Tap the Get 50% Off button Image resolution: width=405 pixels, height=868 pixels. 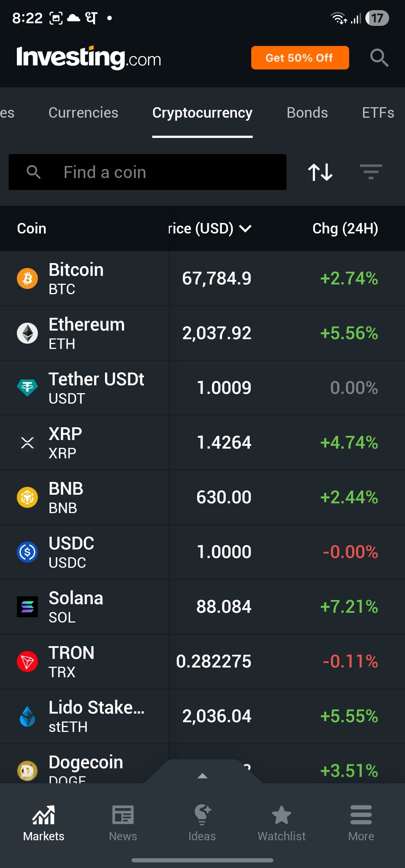tap(300, 58)
